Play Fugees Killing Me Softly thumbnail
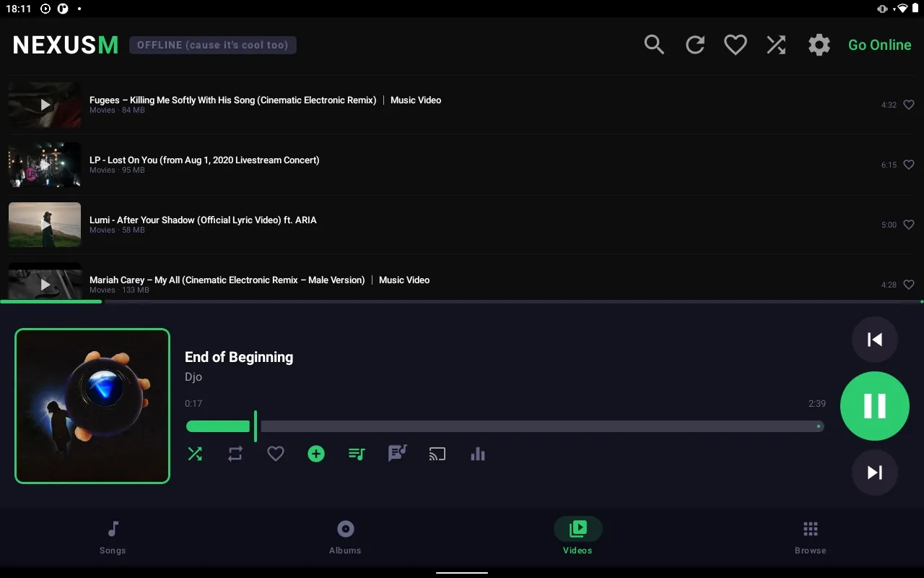This screenshot has height=578, width=924. coord(45,105)
